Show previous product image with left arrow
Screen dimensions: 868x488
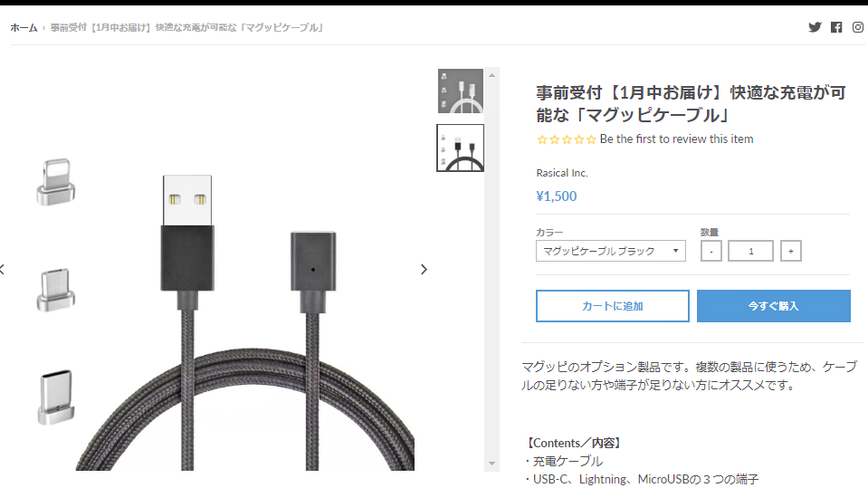pyautogui.click(x=2, y=269)
